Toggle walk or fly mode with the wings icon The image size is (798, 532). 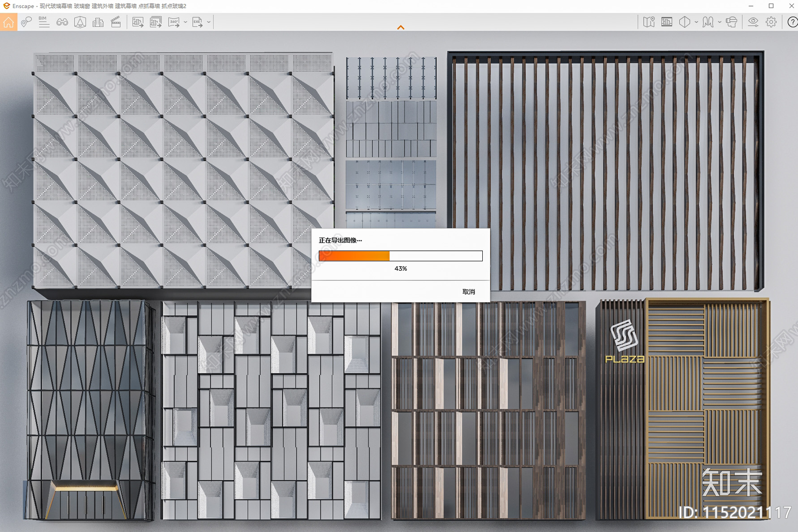[x=708, y=22]
